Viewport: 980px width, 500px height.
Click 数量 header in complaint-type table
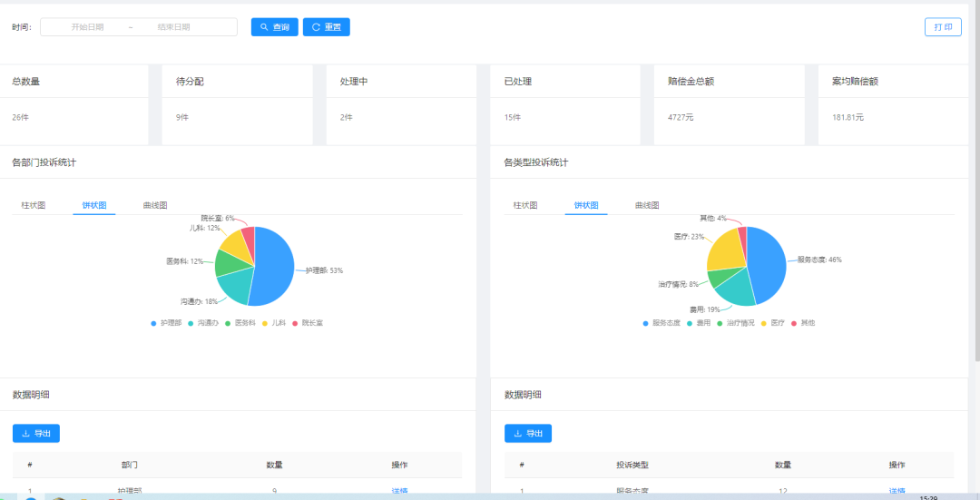pos(783,465)
